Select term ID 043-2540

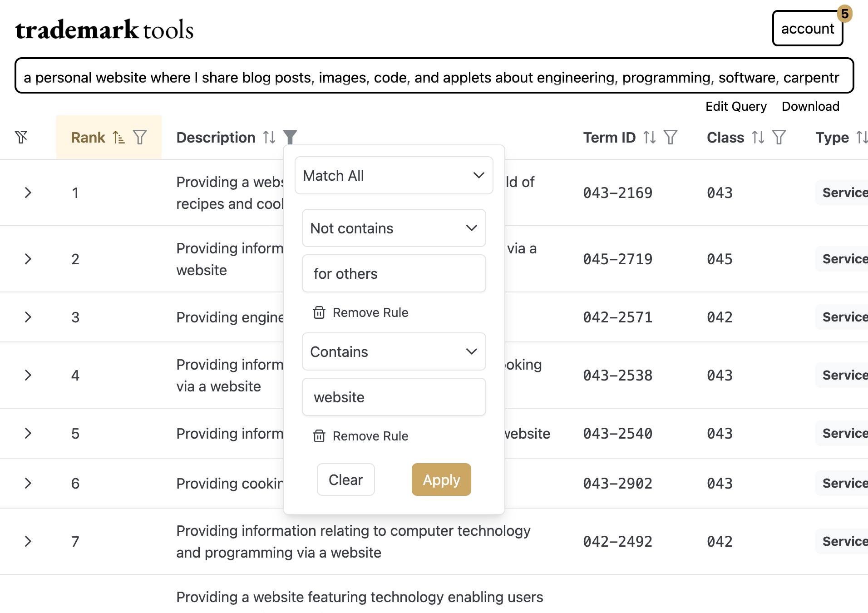pyautogui.click(x=618, y=433)
